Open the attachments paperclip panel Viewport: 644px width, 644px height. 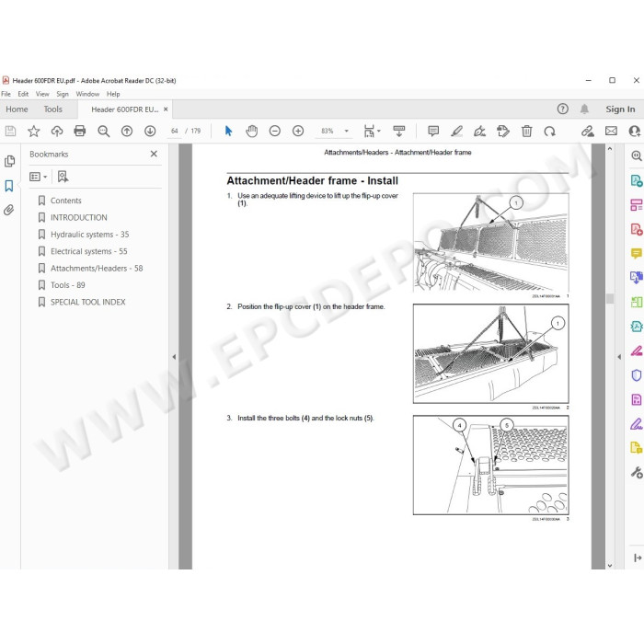pyautogui.click(x=9, y=210)
